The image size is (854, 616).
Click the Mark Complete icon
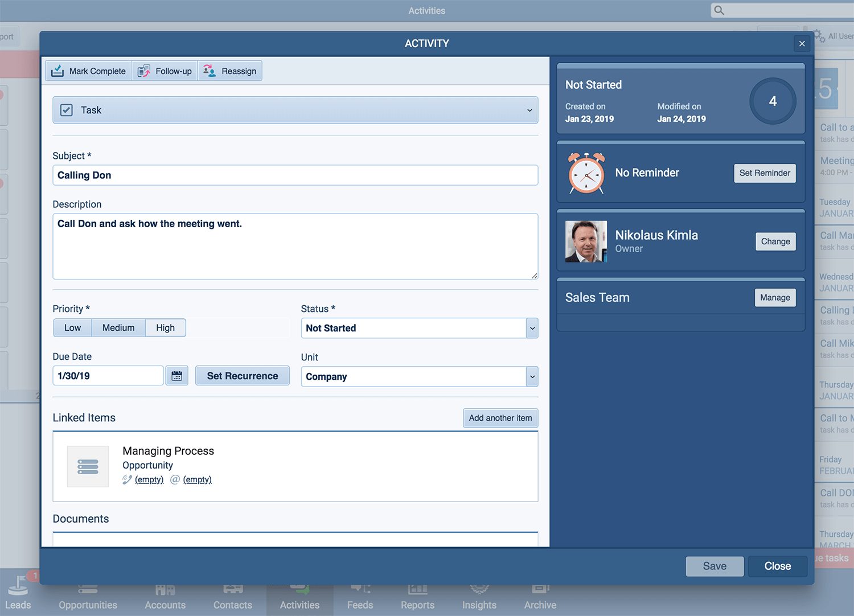tap(58, 70)
